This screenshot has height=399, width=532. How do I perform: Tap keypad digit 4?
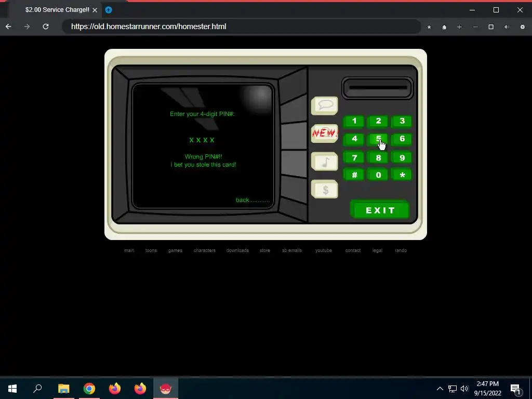tap(354, 139)
